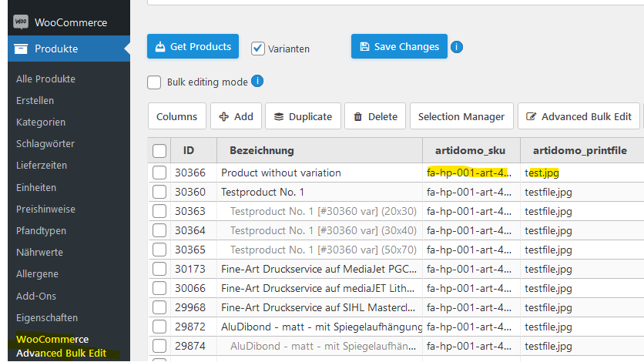Uncheck the Varianten checkbox
The image size is (644, 362).
coord(258,49)
